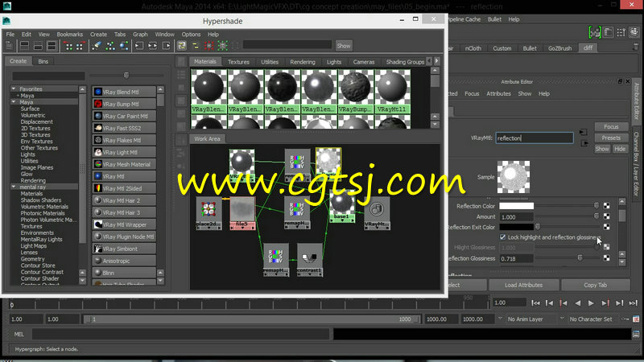Screen dimensions: 644x362
Task: Click the base1 material node
Action: coord(341,208)
